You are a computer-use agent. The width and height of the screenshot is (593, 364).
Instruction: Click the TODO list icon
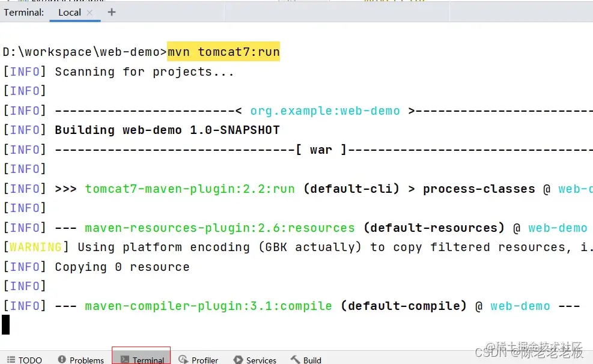[11, 359]
